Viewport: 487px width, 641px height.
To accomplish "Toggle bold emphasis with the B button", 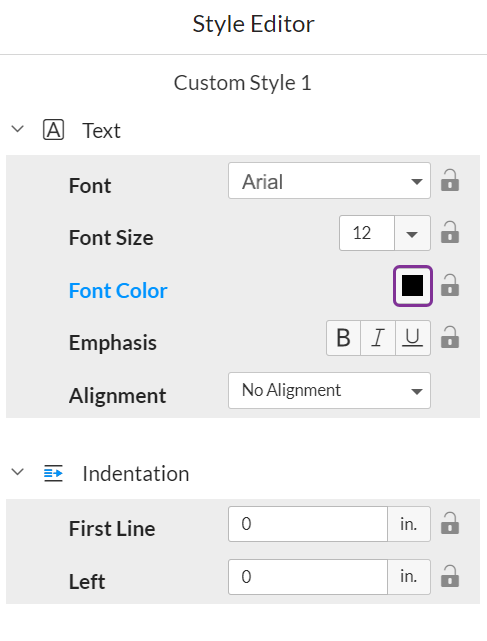I will pos(343,338).
